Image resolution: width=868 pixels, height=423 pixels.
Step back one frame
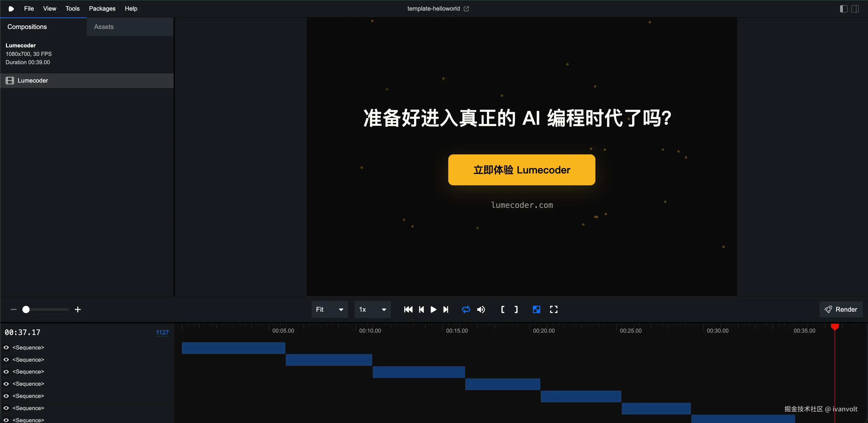click(x=421, y=309)
